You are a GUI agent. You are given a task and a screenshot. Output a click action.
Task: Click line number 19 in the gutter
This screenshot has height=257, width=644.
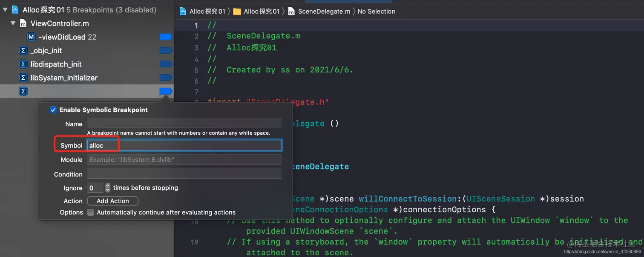[x=195, y=242]
